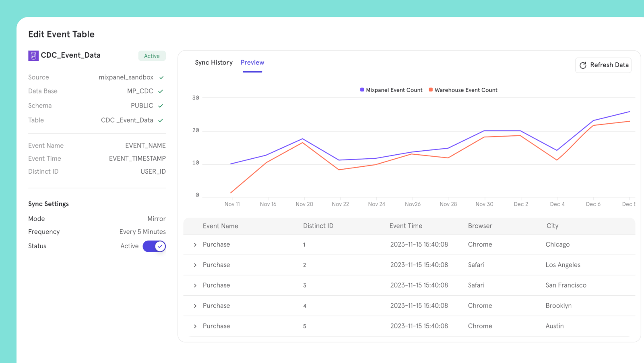Image resolution: width=644 pixels, height=363 pixels.
Task: Select the Preview tab
Action: pos(252,62)
